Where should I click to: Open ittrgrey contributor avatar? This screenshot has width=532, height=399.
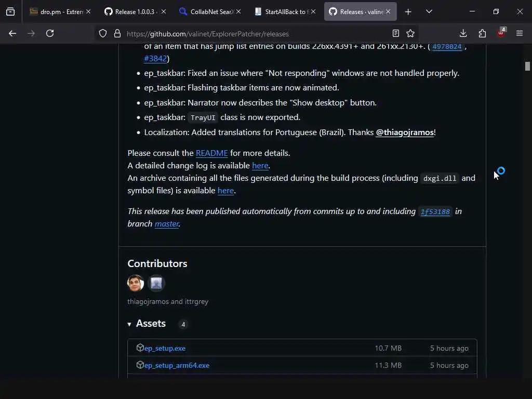(156, 283)
